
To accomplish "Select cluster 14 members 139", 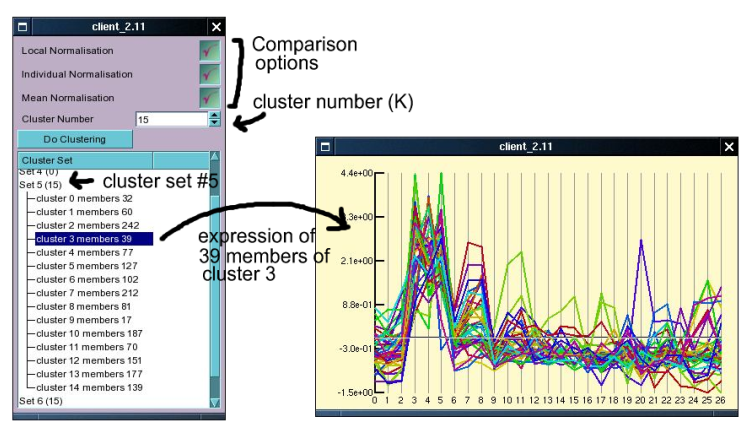I will 89,387.
